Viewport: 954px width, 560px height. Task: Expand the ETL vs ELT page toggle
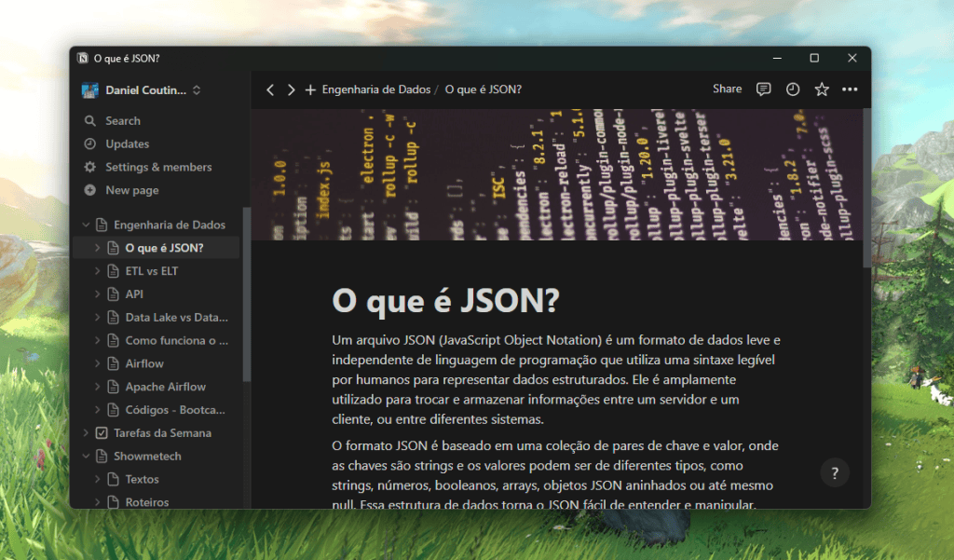[98, 271]
